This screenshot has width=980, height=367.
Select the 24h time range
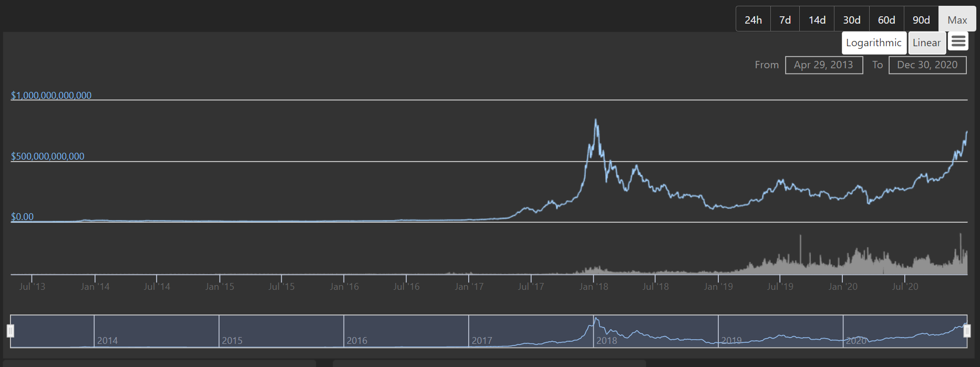(x=753, y=20)
